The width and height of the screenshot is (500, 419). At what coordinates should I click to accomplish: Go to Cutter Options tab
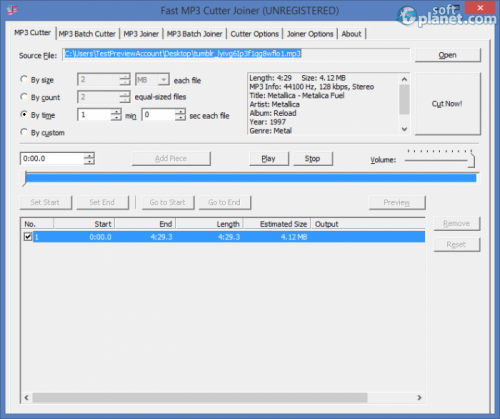[254, 34]
